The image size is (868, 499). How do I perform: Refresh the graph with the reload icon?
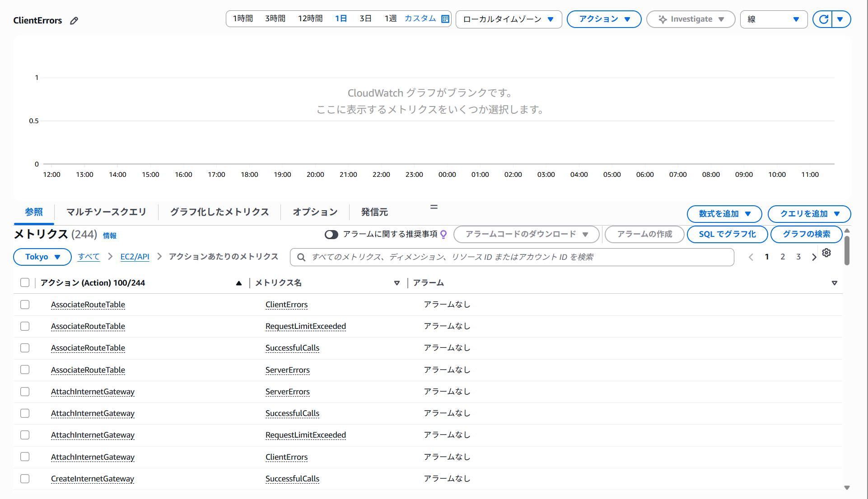pyautogui.click(x=823, y=19)
